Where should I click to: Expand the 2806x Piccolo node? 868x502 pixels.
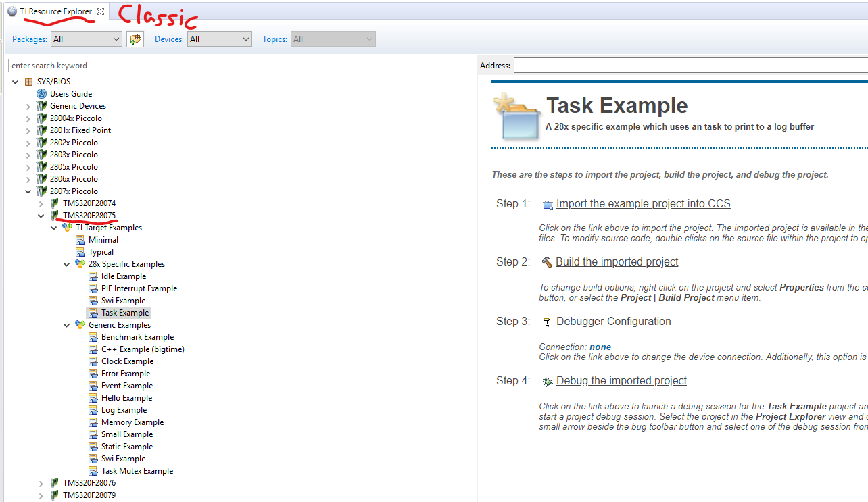tap(28, 179)
